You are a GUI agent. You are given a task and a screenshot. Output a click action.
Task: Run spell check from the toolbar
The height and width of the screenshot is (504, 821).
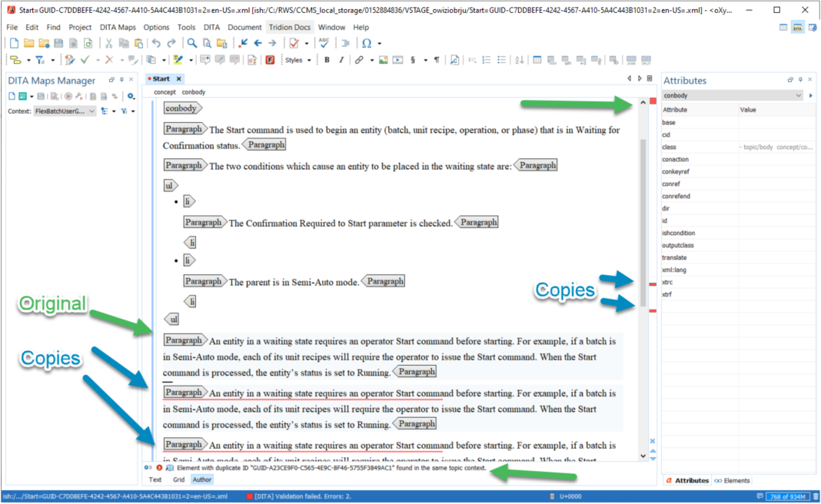click(324, 44)
